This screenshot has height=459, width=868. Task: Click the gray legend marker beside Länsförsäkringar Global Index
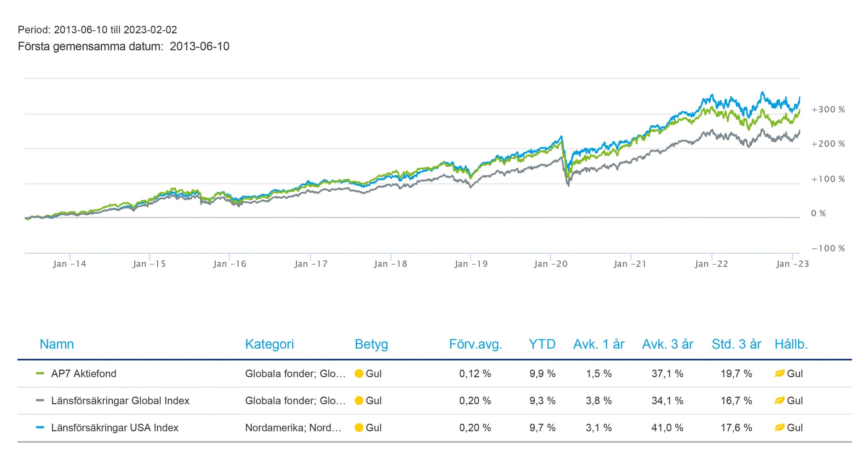40,401
